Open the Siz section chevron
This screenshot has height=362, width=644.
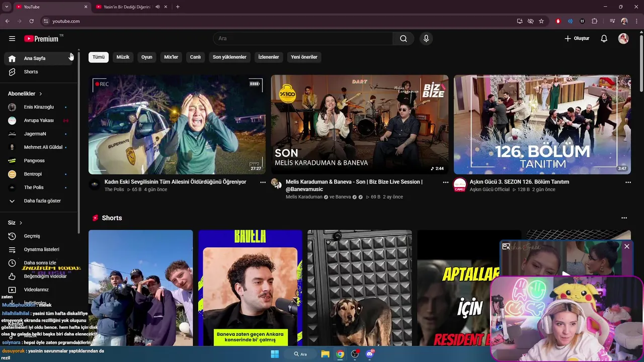[x=21, y=223]
